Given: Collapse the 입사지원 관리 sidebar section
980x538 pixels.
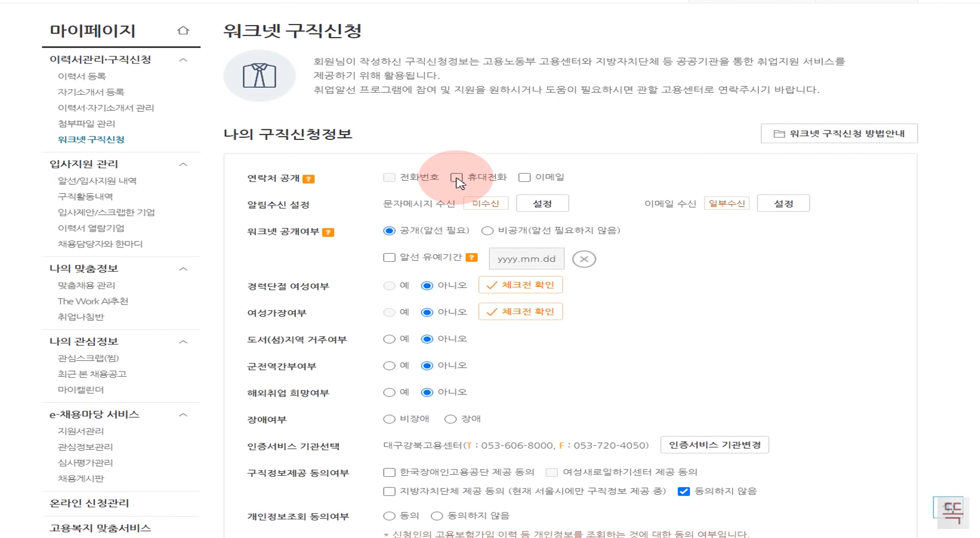Looking at the screenshot, I should click(183, 164).
